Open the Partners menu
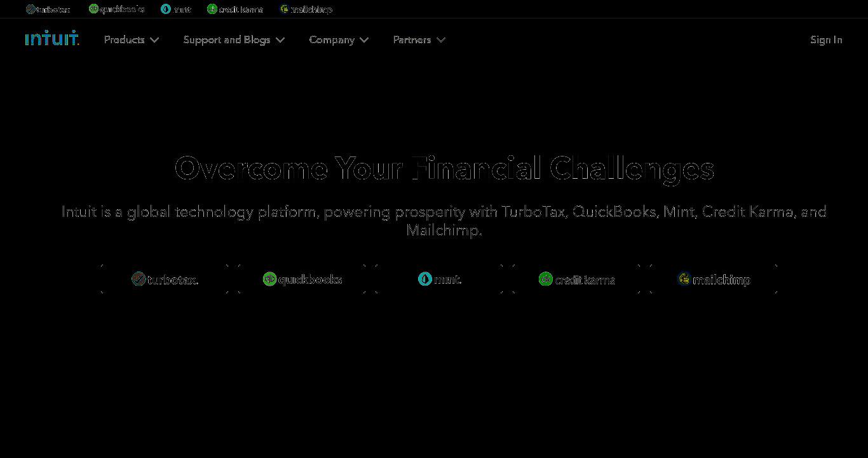Viewport: 868px width, 458px height. tap(419, 39)
